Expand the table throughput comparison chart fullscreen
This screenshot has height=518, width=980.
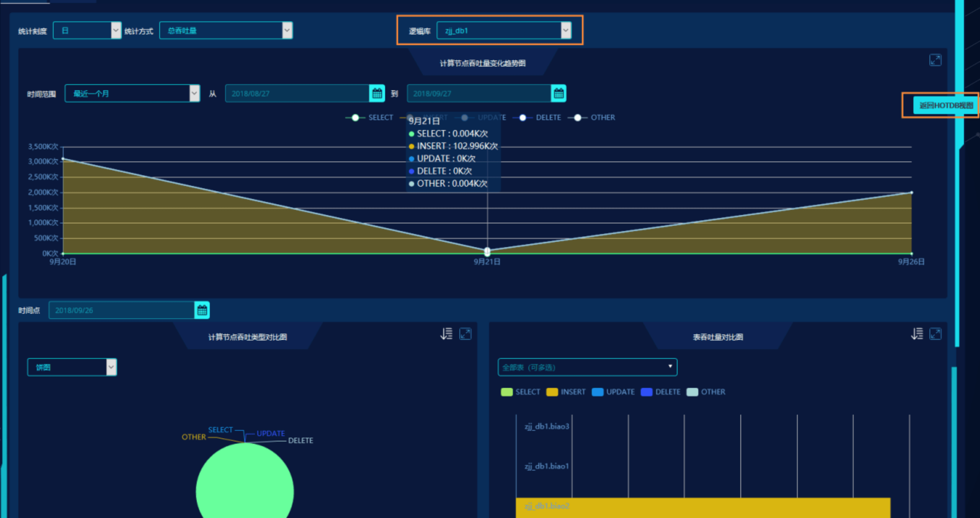[x=935, y=334]
